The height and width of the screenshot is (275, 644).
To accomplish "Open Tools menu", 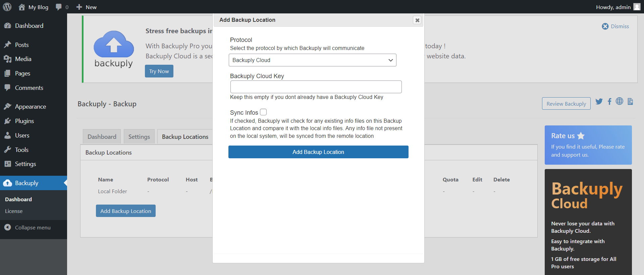I will tap(34, 150).
